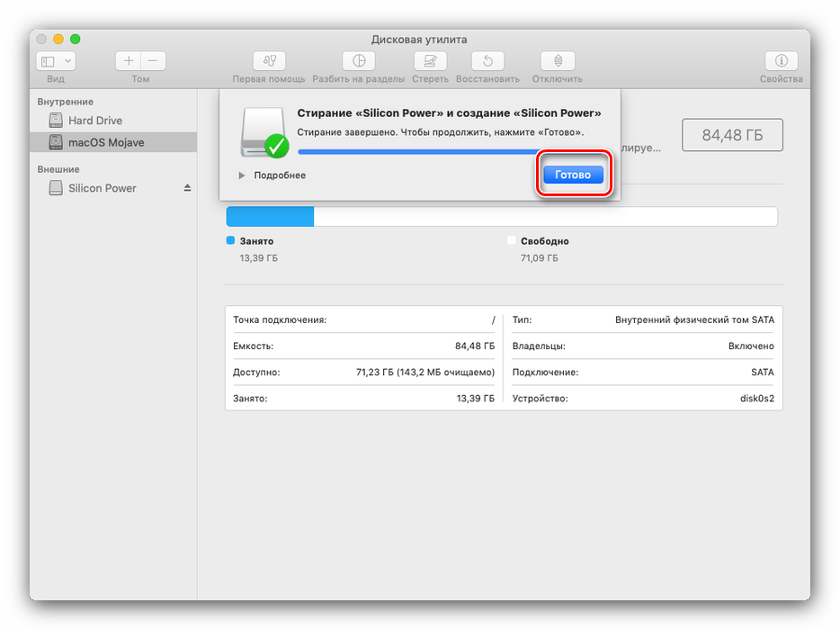Select Silicon Power in the sidebar
Screen dimensions: 840x630
click(103, 188)
